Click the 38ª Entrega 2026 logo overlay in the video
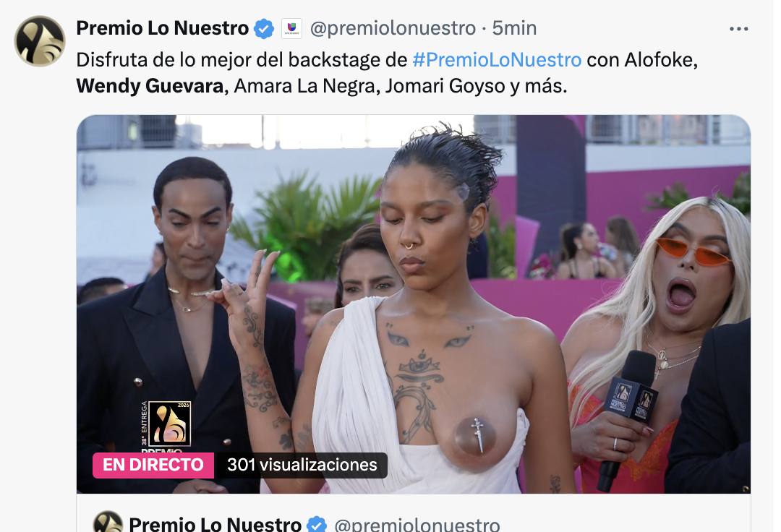 166,426
